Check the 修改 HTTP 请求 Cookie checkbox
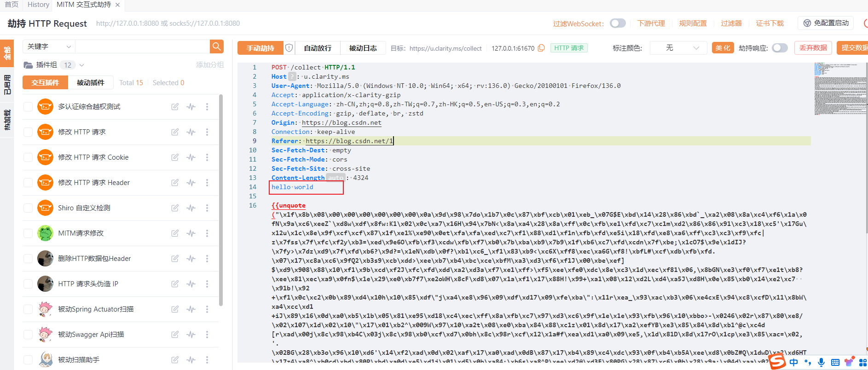The image size is (868, 370). click(x=28, y=157)
